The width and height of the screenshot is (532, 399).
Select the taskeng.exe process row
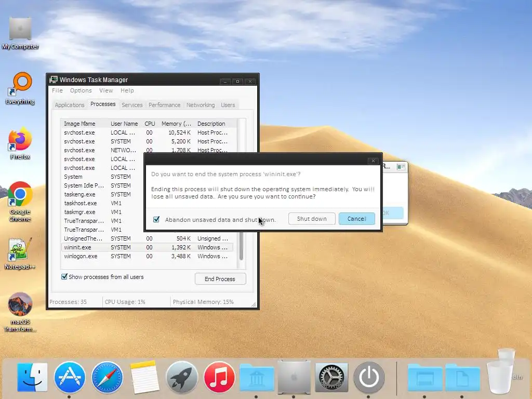point(102,194)
